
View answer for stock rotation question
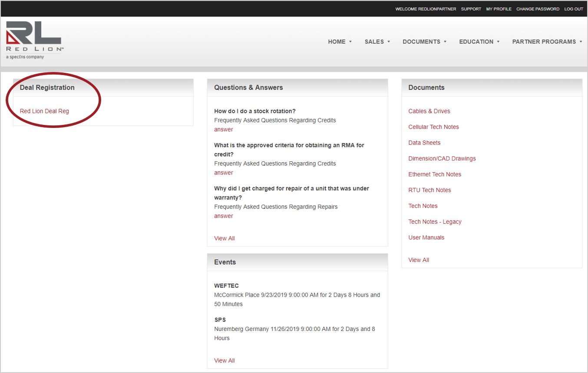[223, 129]
